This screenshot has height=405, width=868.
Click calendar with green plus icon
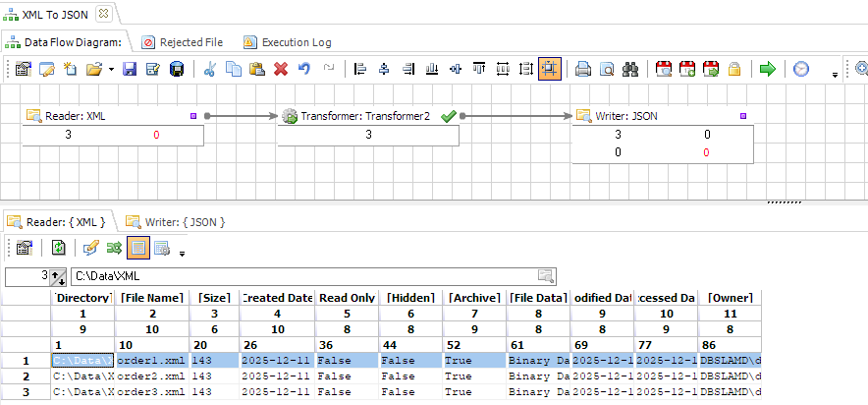687,69
